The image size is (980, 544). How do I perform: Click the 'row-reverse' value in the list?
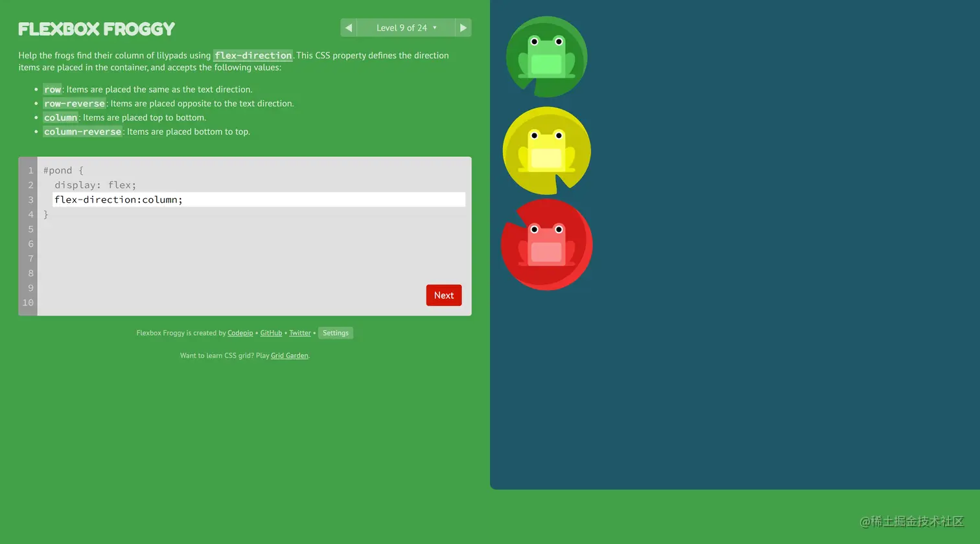(x=75, y=104)
